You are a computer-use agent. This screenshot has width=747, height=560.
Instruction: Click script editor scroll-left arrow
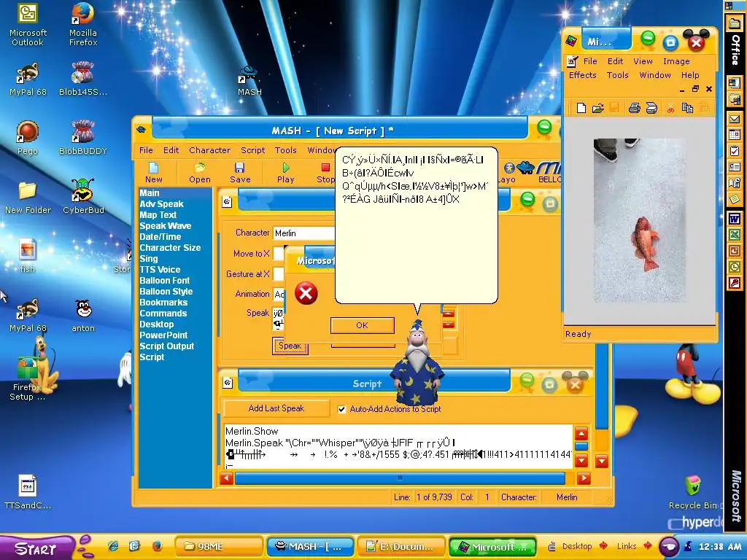tap(227, 478)
